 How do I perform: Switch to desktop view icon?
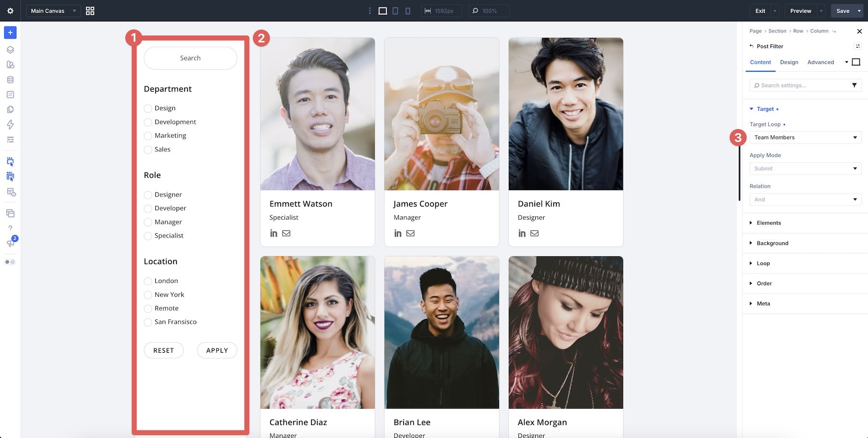382,11
